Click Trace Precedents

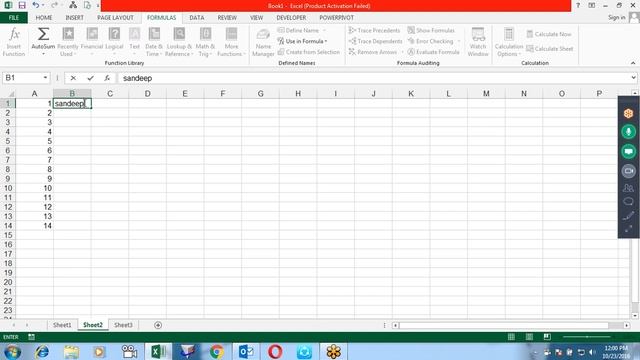coord(374,31)
